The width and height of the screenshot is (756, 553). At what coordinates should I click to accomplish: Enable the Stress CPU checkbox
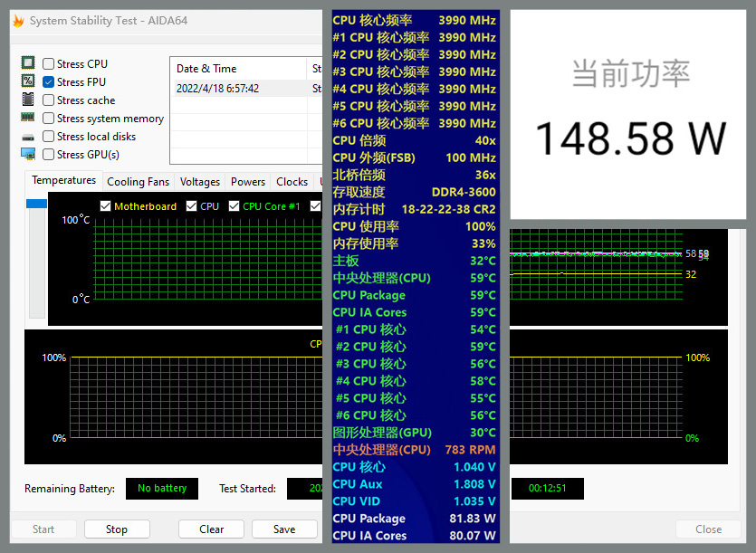click(48, 63)
